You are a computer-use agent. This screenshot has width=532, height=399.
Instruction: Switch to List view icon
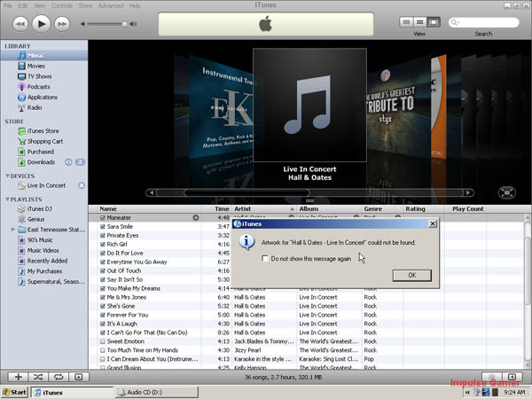pyautogui.click(x=406, y=22)
